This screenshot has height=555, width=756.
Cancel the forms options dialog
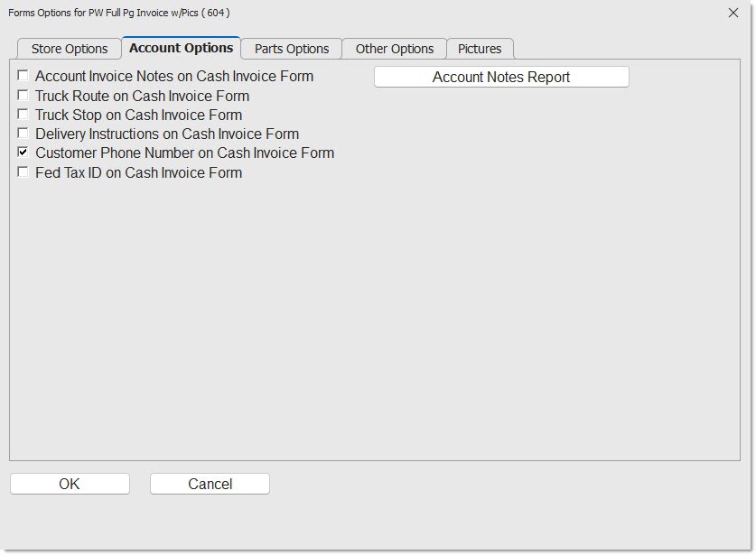210,485
